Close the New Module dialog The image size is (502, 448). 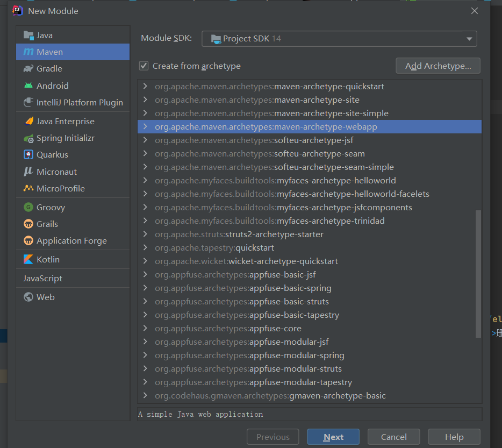coord(475,11)
